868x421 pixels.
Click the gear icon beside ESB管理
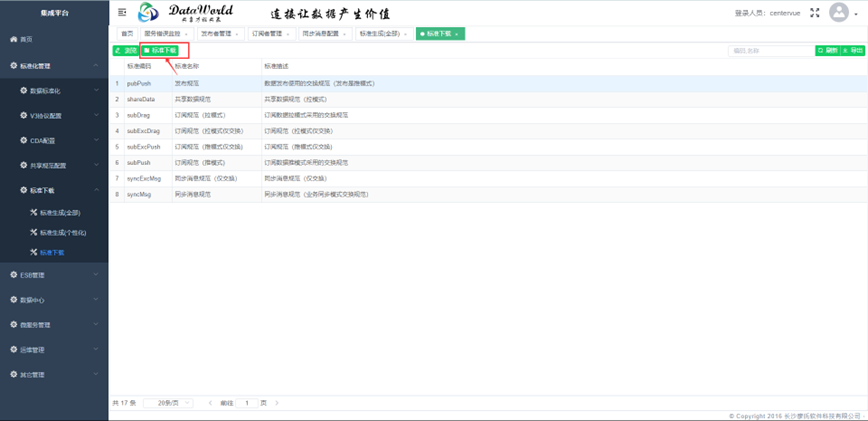coord(14,274)
